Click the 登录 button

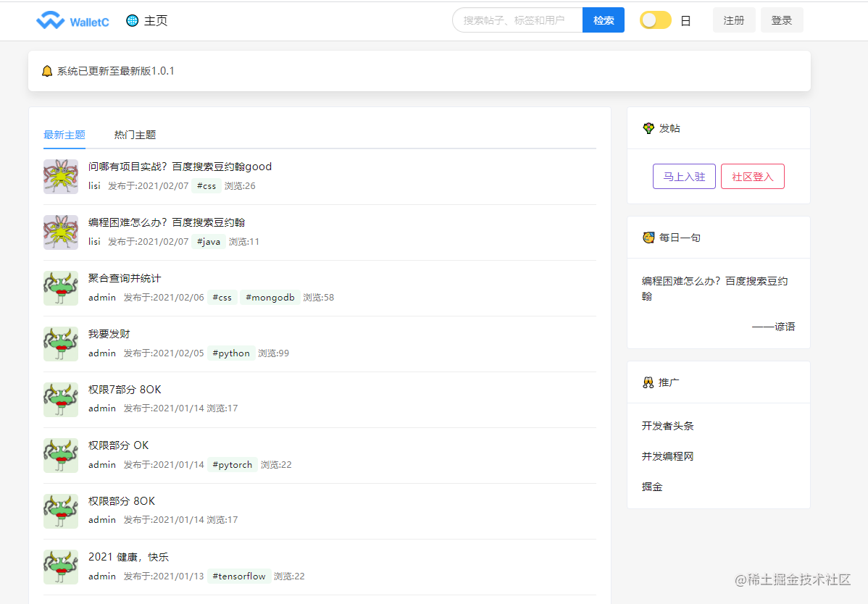click(x=782, y=20)
